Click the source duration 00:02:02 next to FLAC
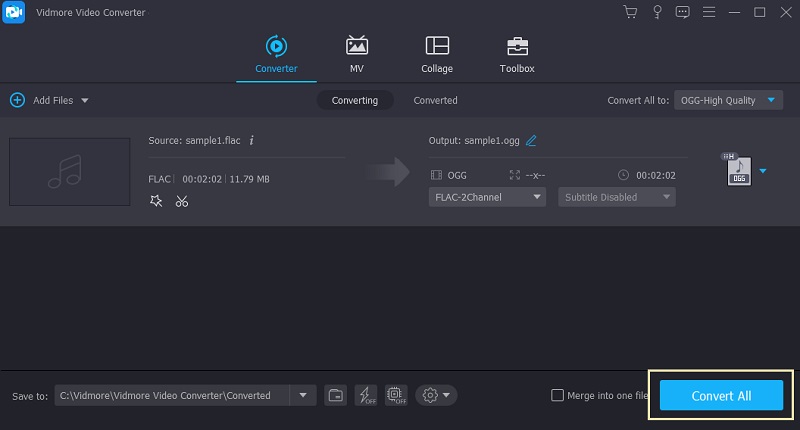Image resolution: width=800 pixels, height=430 pixels. (202, 179)
